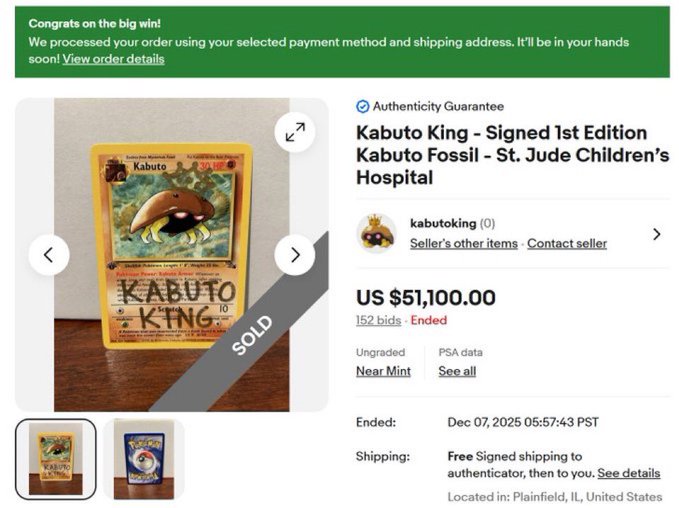Screen dimensions: 679x508
Task: Click the Near Mint condition link
Action: 383,371
